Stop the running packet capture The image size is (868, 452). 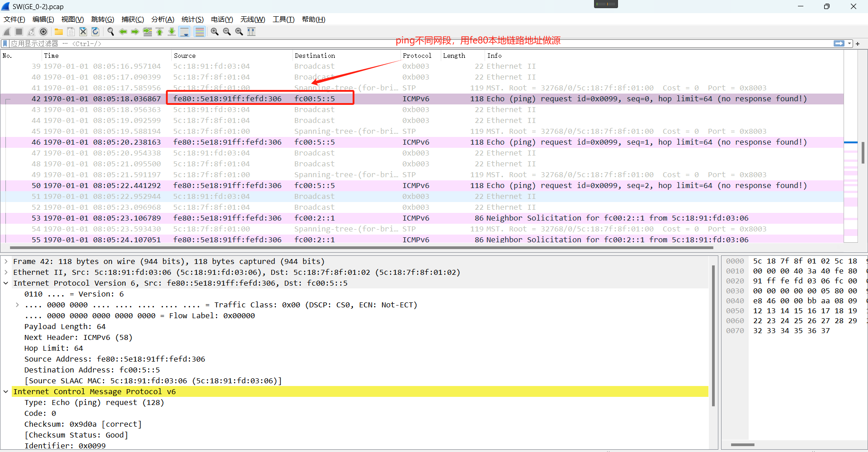click(x=19, y=32)
